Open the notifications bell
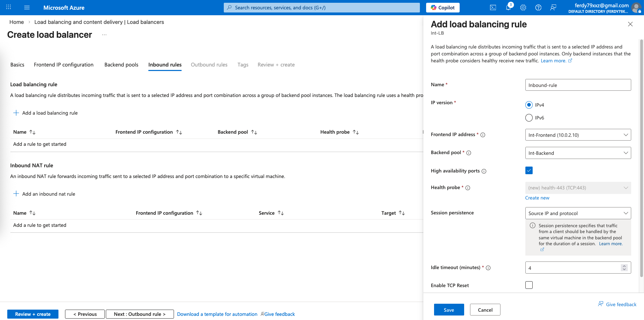This screenshot has width=644, height=320. pyautogui.click(x=508, y=8)
